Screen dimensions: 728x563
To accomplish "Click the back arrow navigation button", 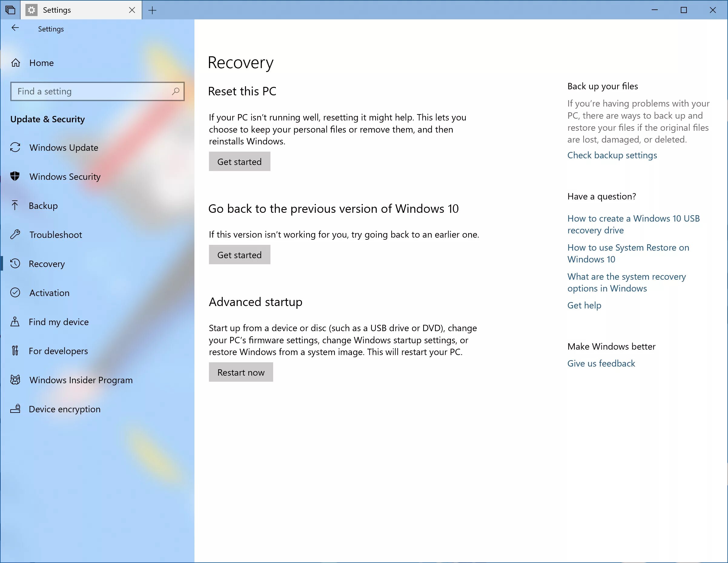I will pyautogui.click(x=16, y=28).
